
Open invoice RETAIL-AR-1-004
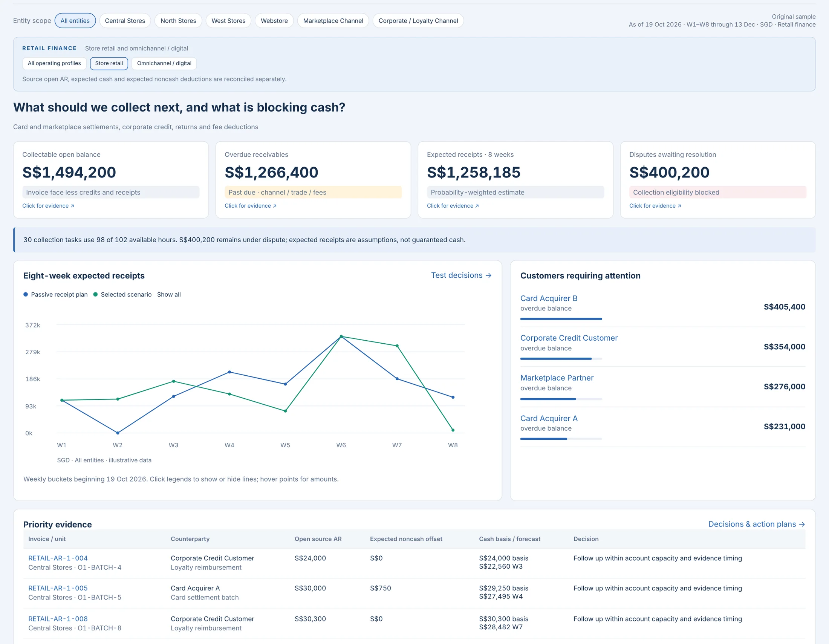point(58,558)
